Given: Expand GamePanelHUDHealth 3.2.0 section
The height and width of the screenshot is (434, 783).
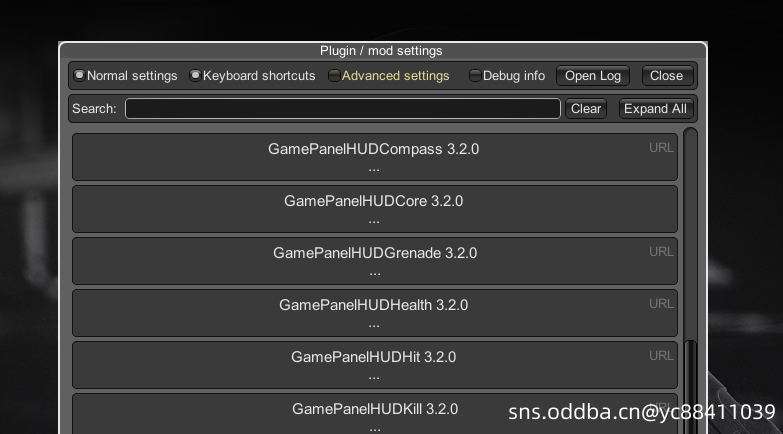Looking at the screenshot, I should click(x=375, y=313).
